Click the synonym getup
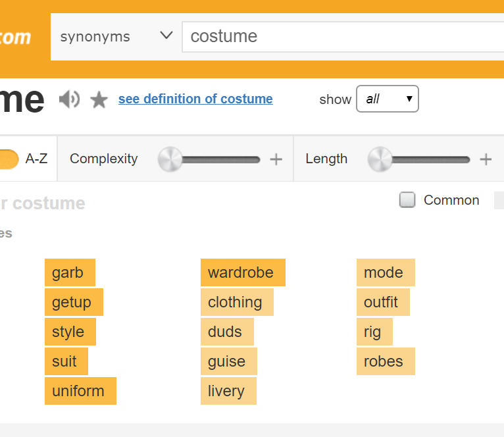This screenshot has height=437, width=504. tap(73, 302)
